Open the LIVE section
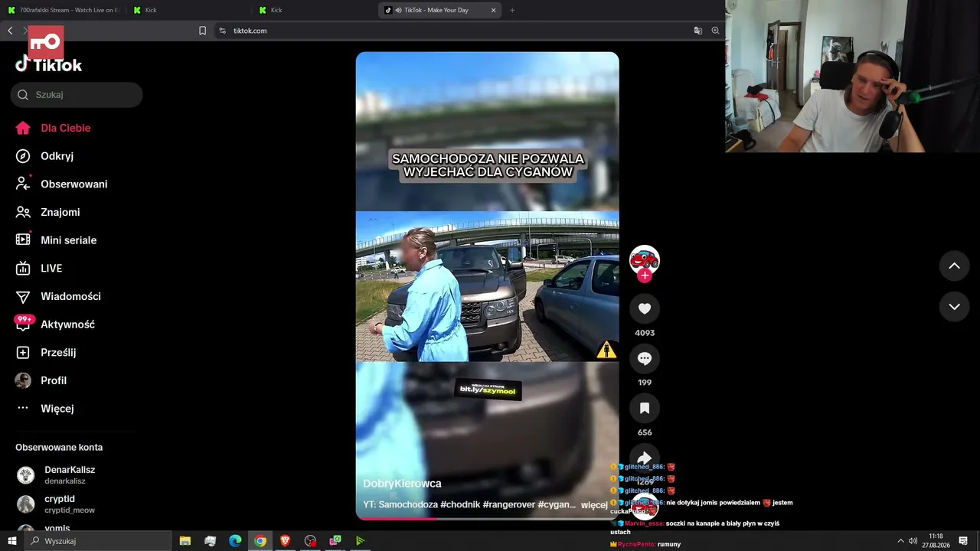Screen dimensions: 980x551 [x=39, y=269]
